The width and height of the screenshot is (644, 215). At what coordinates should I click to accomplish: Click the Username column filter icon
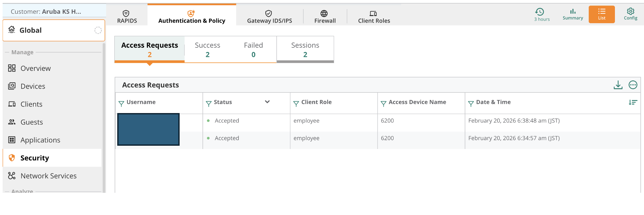[x=121, y=104]
